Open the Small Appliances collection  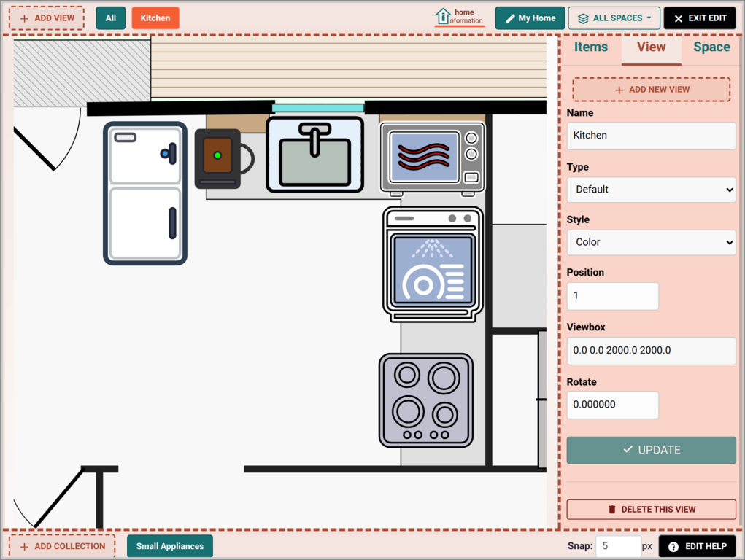(169, 546)
